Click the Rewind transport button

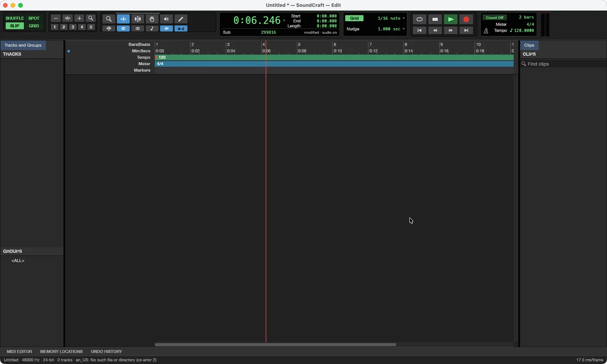click(435, 30)
